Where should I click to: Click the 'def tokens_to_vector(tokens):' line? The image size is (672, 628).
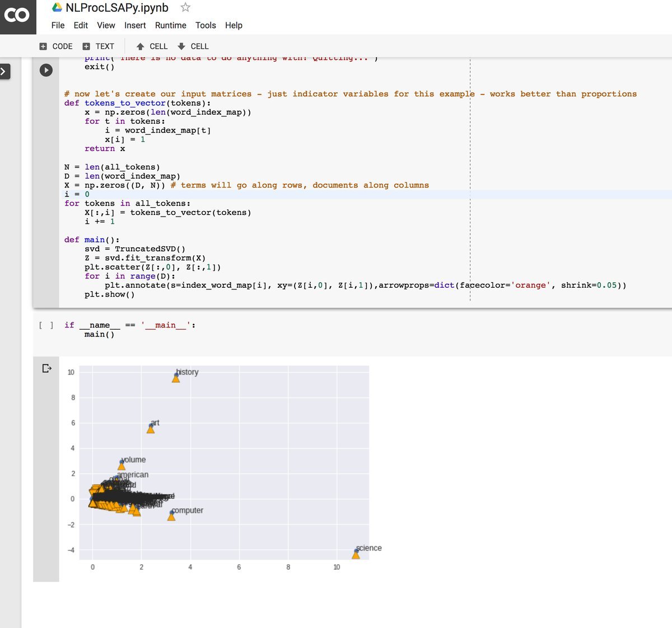(x=138, y=103)
